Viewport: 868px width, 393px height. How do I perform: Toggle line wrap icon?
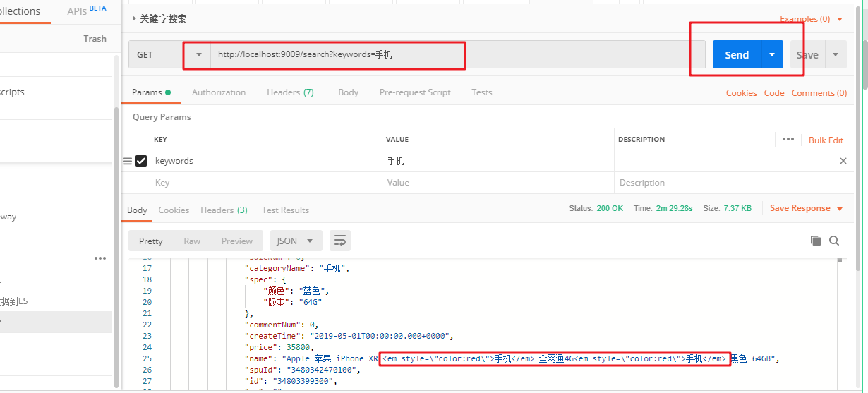click(x=340, y=241)
